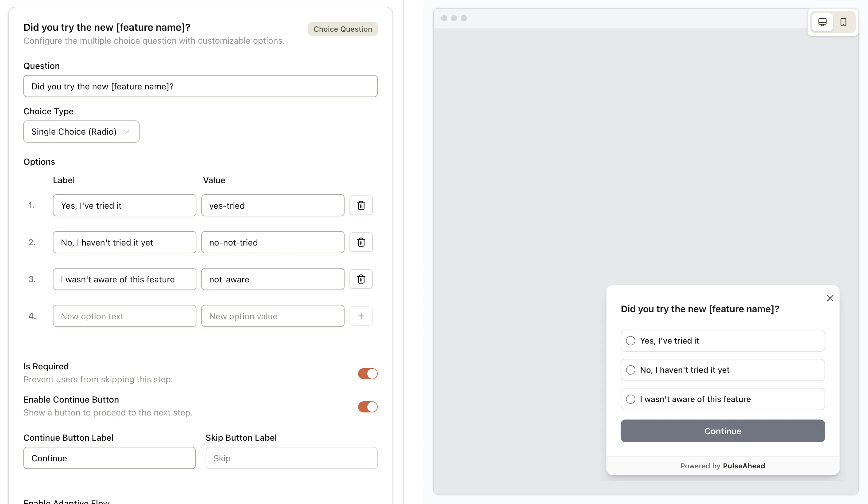Viewport: 868px width, 504px height.
Task: Click the Choice Question badge
Action: pyautogui.click(x=342, y=29)
